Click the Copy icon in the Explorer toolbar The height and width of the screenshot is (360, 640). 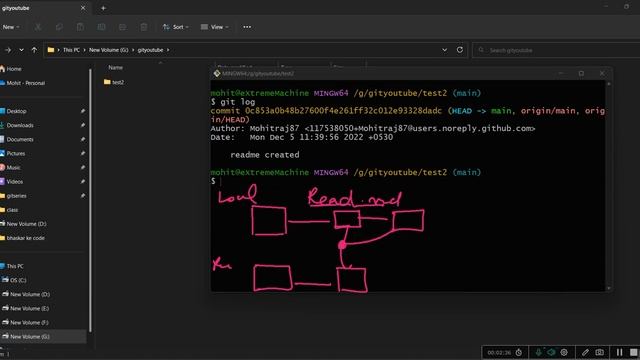[59, 27]
